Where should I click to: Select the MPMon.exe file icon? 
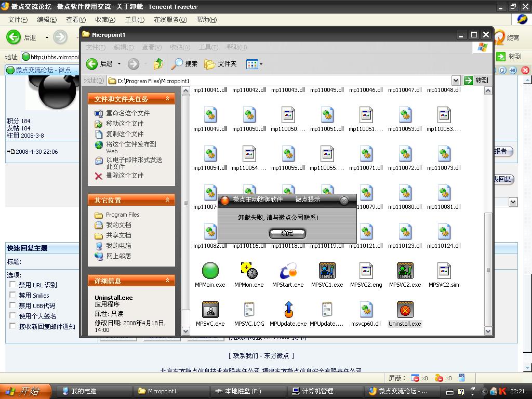[x=249, y=271]
